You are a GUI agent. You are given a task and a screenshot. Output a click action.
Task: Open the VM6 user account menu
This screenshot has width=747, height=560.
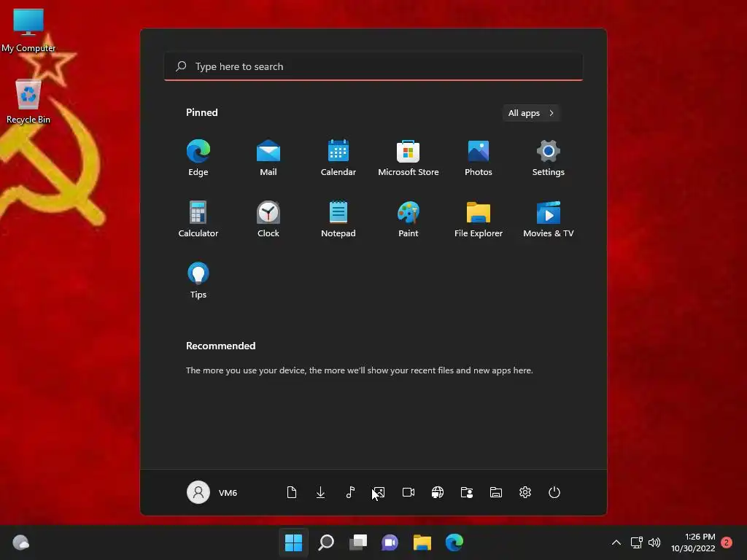212,492
